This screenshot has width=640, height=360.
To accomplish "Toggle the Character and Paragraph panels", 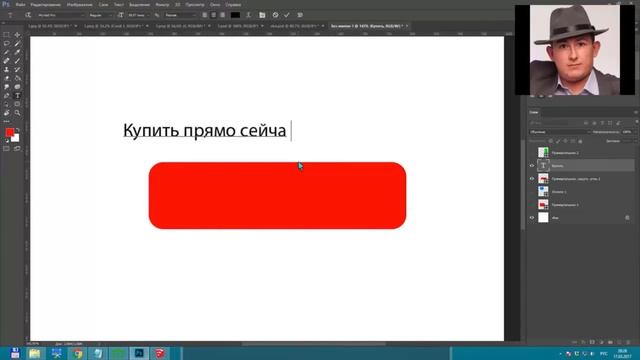I will pyautogui.click(x=262, y=15).
